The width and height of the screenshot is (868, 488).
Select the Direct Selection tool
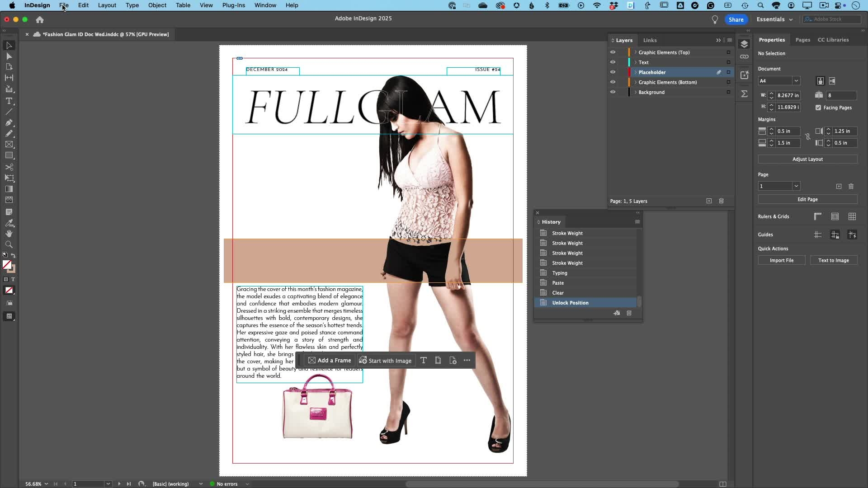[x=9, y=56]
